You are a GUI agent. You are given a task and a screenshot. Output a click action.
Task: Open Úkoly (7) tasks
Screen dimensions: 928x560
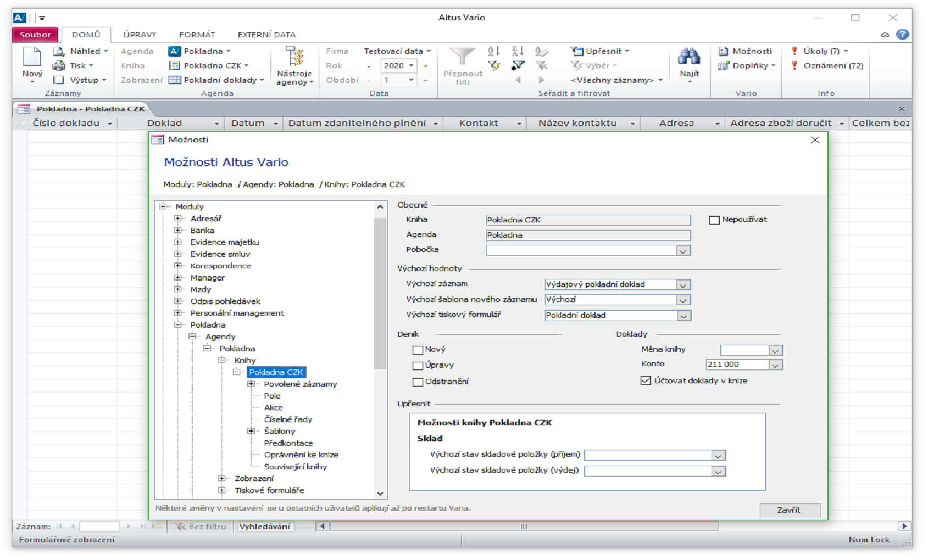click(819, 51)
